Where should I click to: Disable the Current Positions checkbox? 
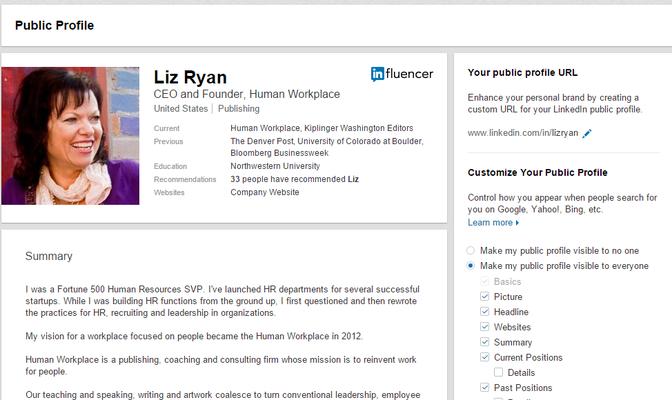coord(485,357)
